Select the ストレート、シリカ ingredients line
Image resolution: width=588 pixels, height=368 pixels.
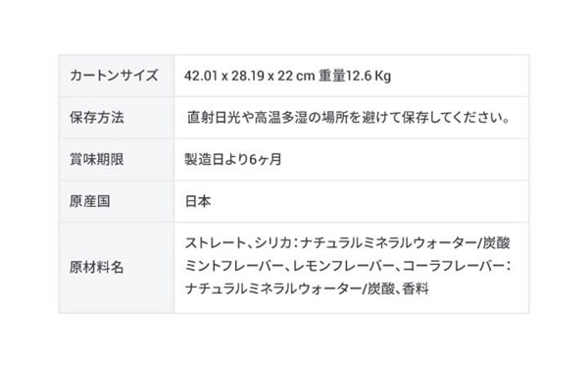tap(347, 243)
